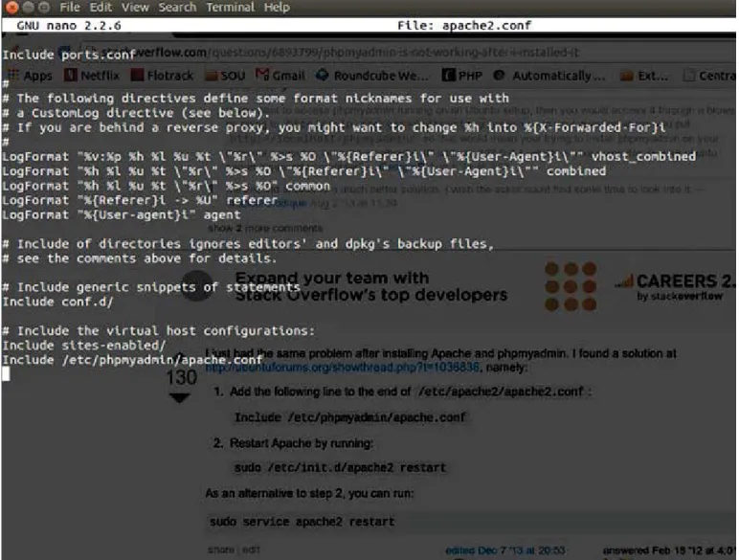Click the LogFormat referer line
This screenshot has width=739, height=560.
(140, 200)
